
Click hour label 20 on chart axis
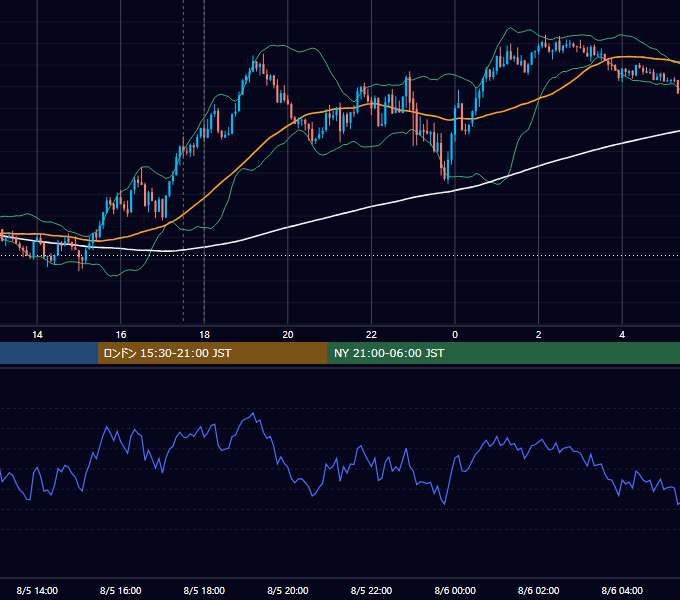click(x=288, y=335)
